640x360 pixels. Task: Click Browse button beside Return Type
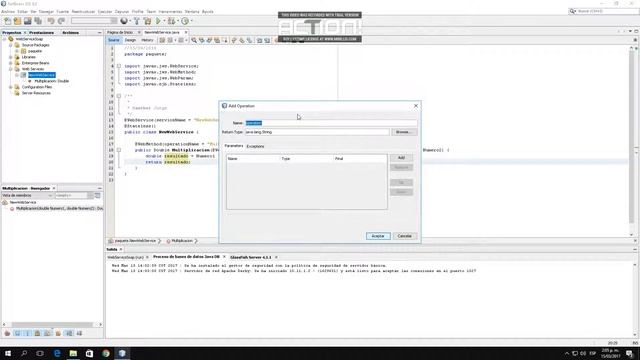tap(404, 132)
